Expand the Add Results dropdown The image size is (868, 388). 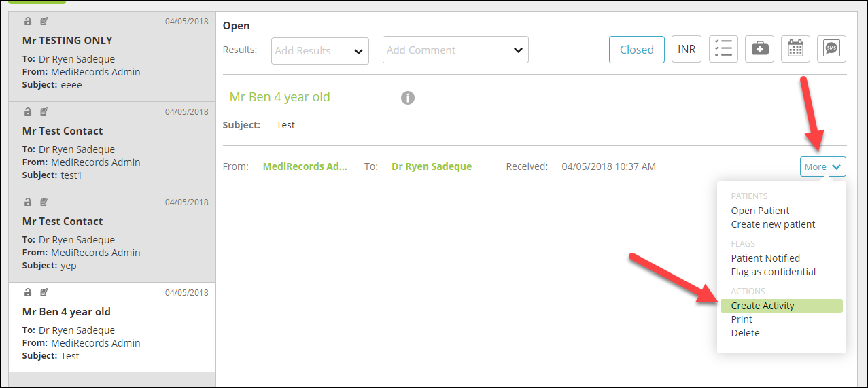[320, 51]
